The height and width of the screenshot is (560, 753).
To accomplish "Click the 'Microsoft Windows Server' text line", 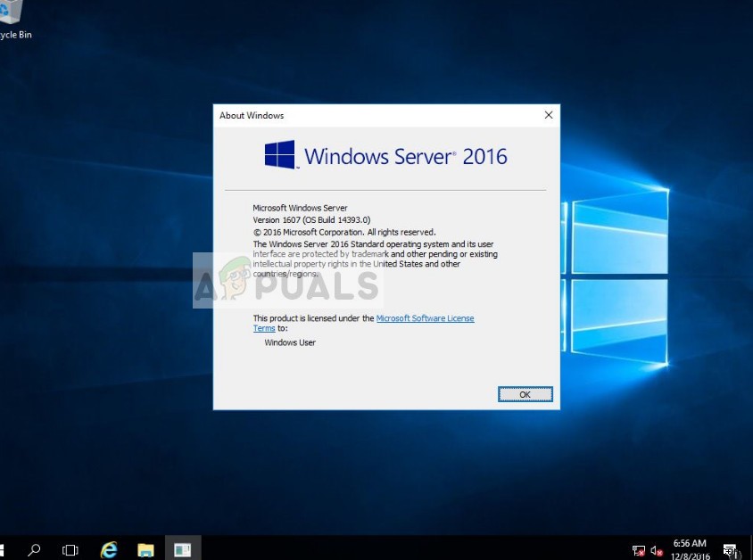I will [x=300, y=208].
